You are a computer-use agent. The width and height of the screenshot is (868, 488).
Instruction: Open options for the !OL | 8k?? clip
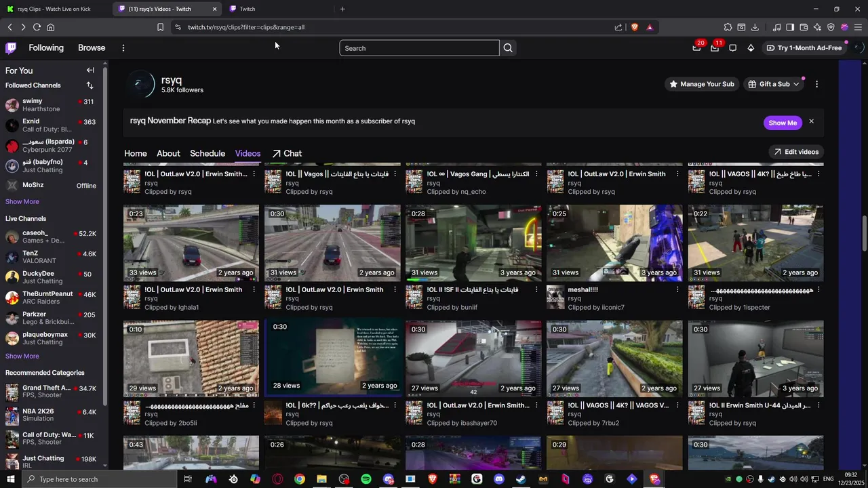395,405
